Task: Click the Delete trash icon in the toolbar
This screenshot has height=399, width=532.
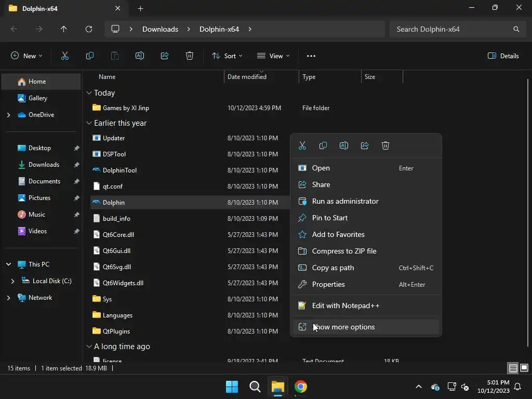Action: pyautogui.click(x=190, y=56)
